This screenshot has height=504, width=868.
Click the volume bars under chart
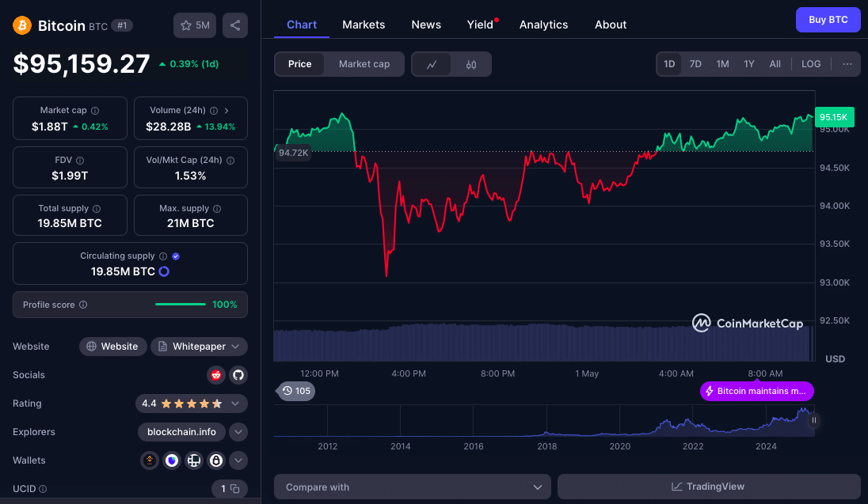[543, 343]
